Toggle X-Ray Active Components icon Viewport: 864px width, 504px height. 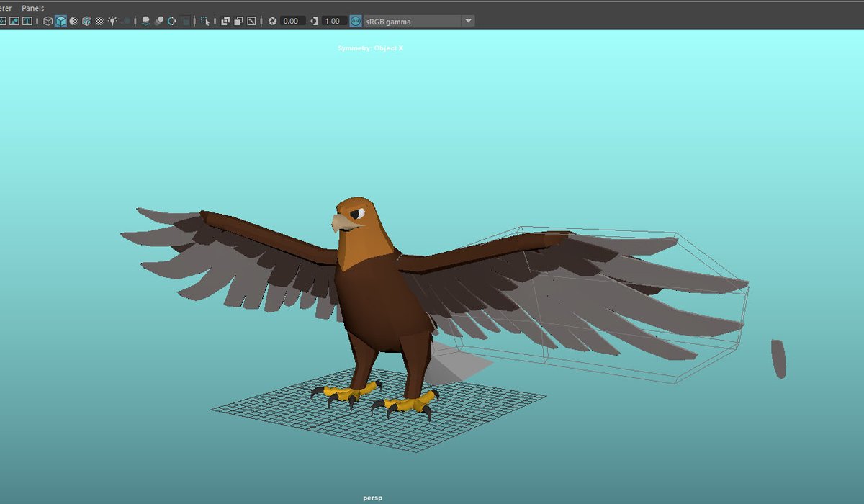pyautogui.click(x=238, y=21)
